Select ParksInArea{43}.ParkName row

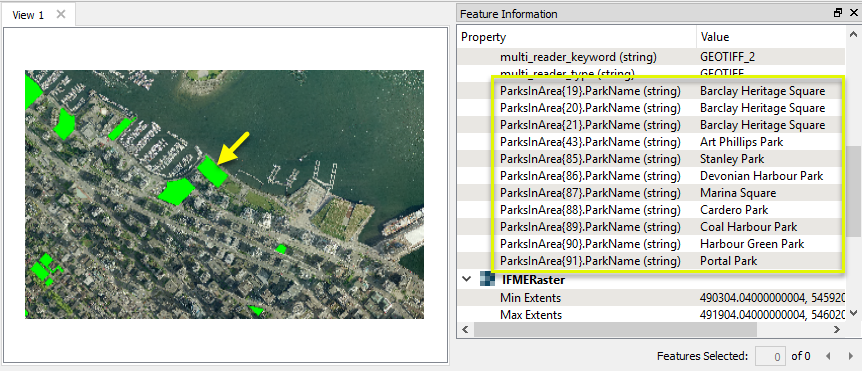(651, 142)
